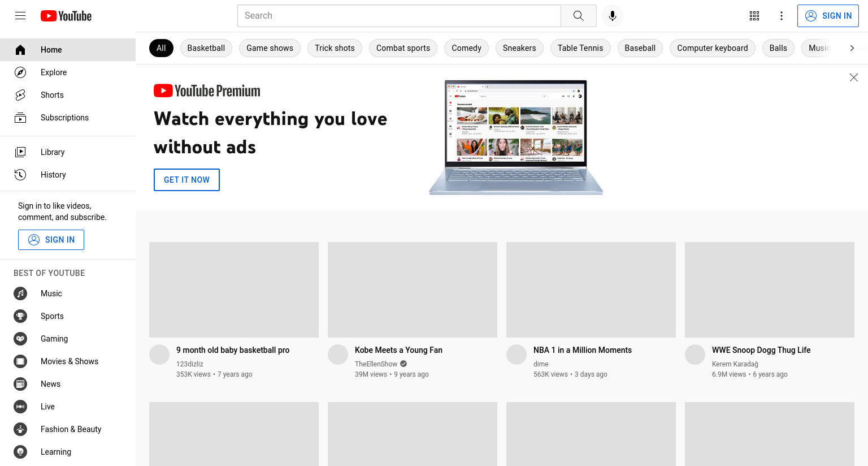
Task: Show more category chips with right arrow
Action: coord(852,48)
